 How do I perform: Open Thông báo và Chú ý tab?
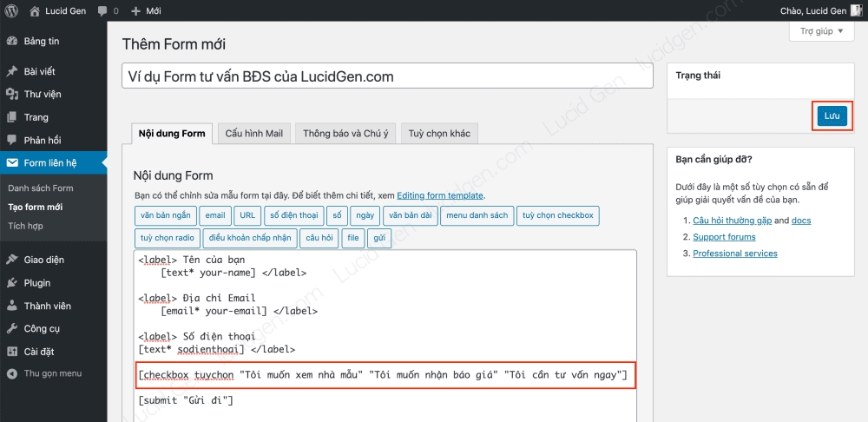345,134
